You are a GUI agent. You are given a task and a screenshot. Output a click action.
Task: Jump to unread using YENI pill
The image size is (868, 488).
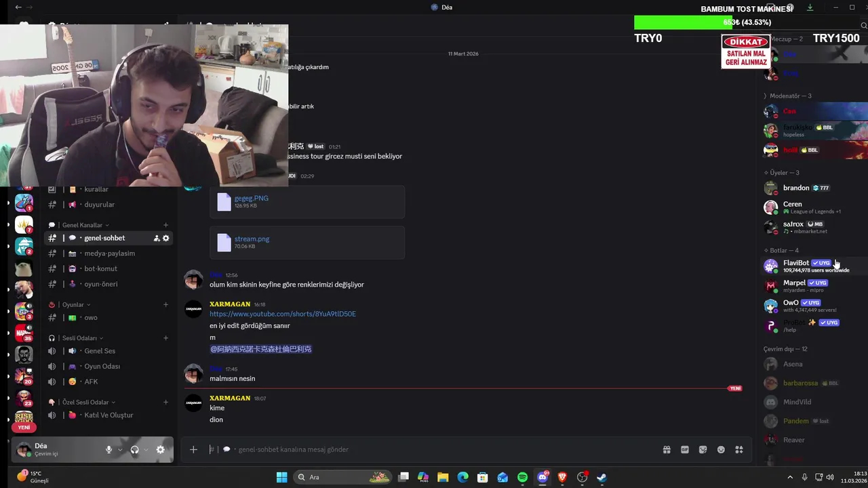pyautogui.click(x=735, y=388)
